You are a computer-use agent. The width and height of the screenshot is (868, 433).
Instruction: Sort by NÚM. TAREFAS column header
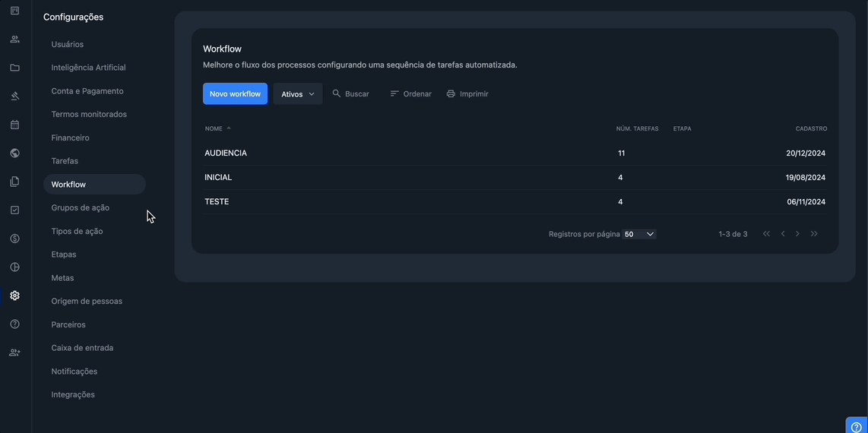(x=637, y=128)
